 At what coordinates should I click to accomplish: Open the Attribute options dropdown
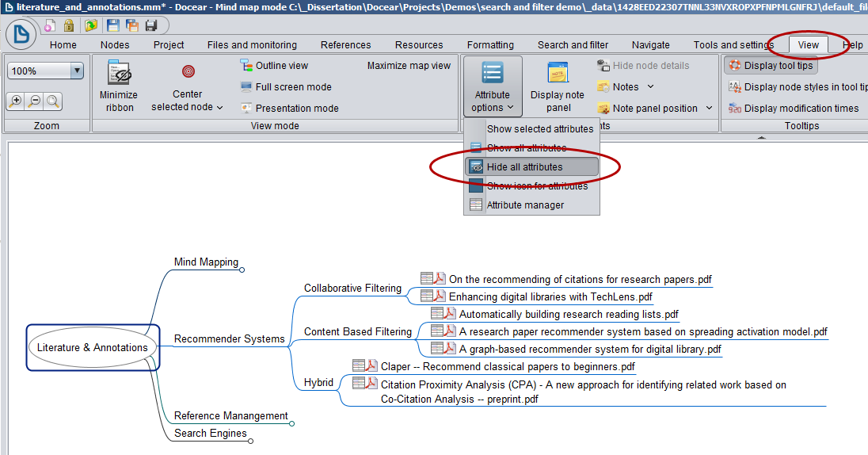(x=493, y=86)
